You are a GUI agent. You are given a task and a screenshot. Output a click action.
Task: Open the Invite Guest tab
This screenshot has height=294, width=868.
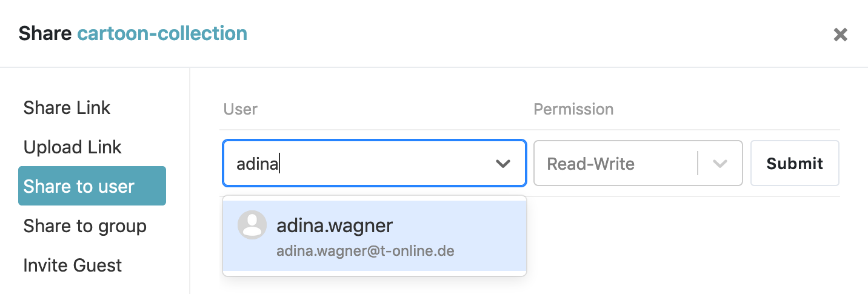73,266
